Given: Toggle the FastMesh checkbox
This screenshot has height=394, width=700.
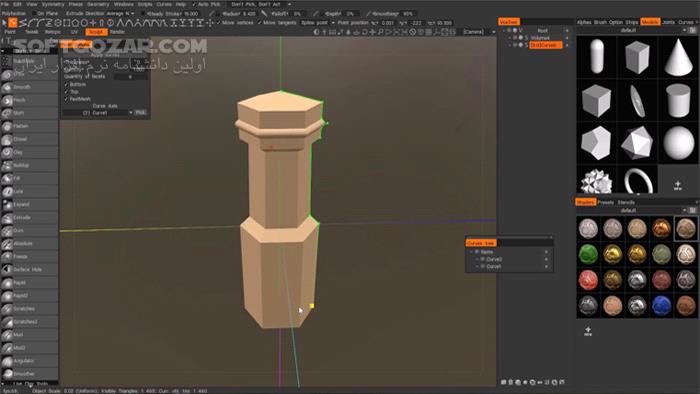Looking at the screenshot, I should point(67,99).
